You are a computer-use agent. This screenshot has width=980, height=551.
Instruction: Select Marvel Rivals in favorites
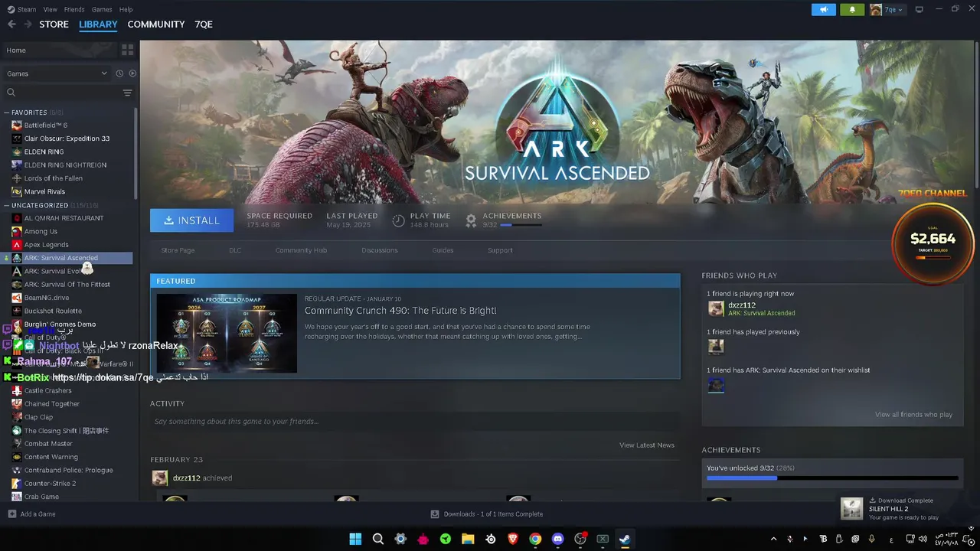(x=44, y=191)
